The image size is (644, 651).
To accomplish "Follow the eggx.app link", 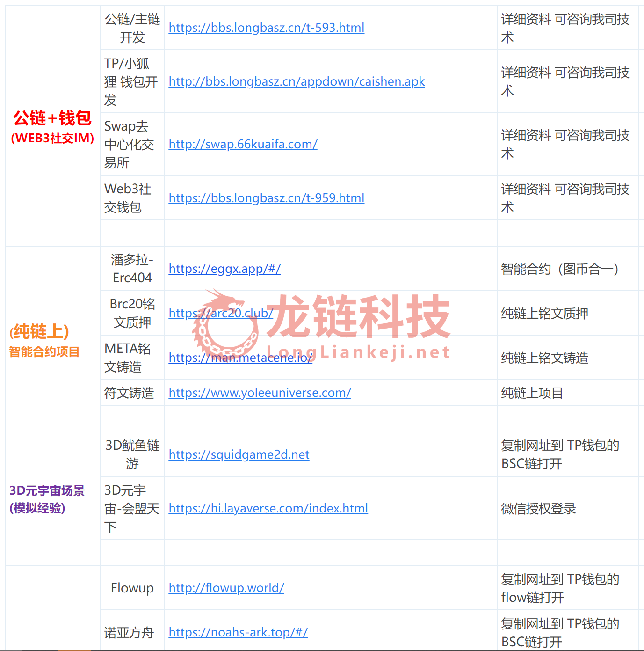I will click(x=224, y=269).
